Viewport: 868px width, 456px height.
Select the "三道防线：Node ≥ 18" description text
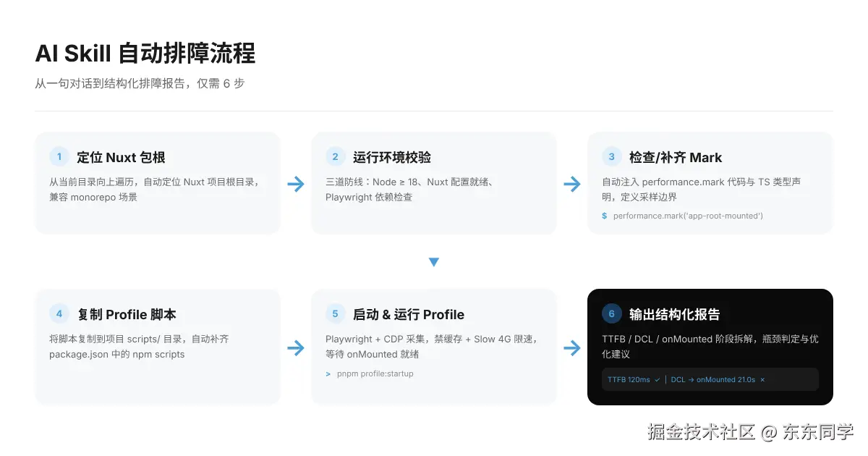412,190
